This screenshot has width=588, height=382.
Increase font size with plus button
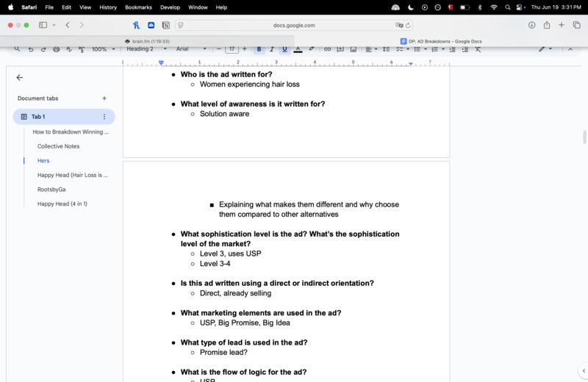click(x=245, y=49)
